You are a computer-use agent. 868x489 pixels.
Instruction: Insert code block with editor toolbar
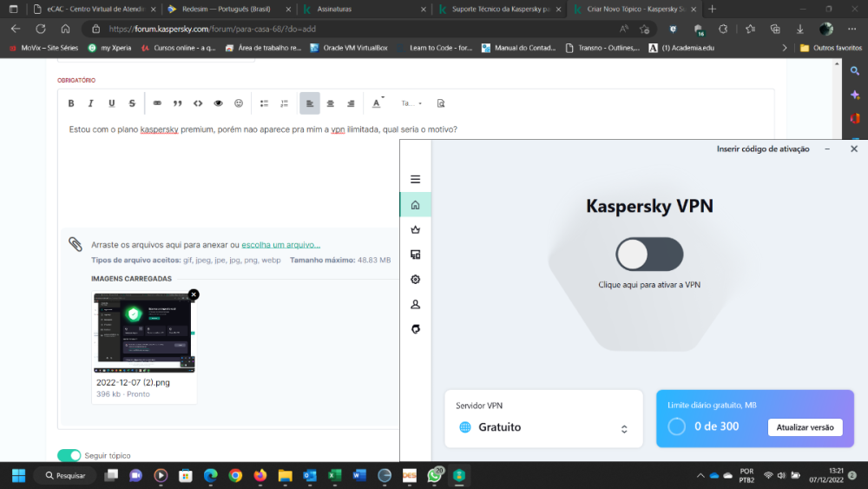[x=198, y=103]
